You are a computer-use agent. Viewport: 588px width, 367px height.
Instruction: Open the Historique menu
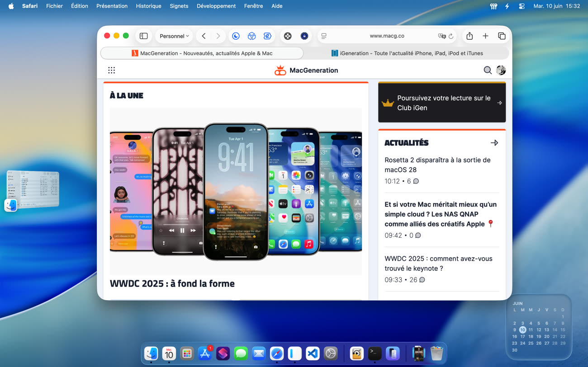148,6
